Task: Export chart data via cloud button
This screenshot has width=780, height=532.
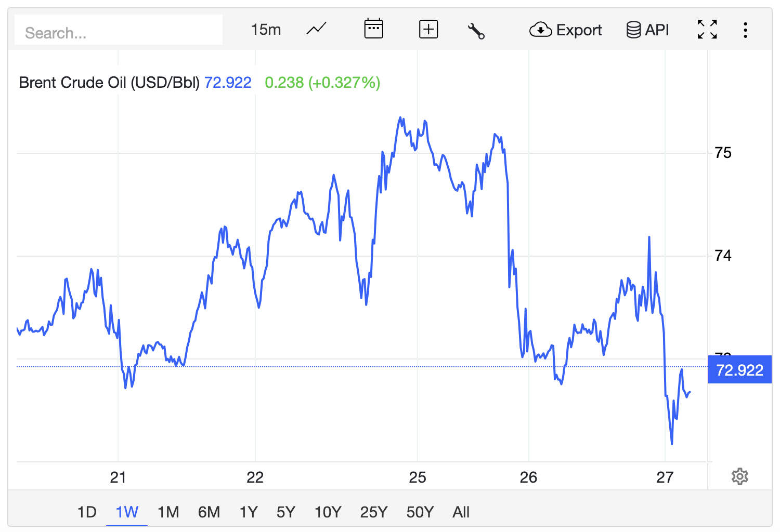Action: [565, 30]
